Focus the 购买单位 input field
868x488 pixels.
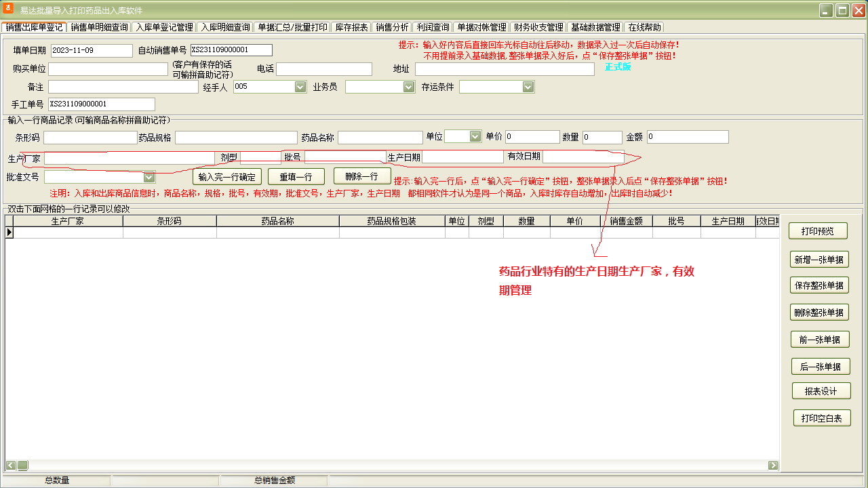pos(108,69)
